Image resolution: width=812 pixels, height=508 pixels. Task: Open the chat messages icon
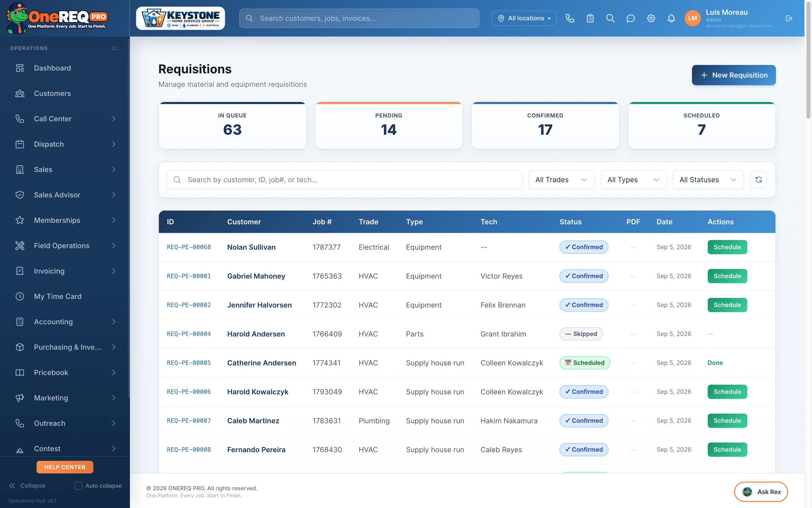[x=631, y=18]
